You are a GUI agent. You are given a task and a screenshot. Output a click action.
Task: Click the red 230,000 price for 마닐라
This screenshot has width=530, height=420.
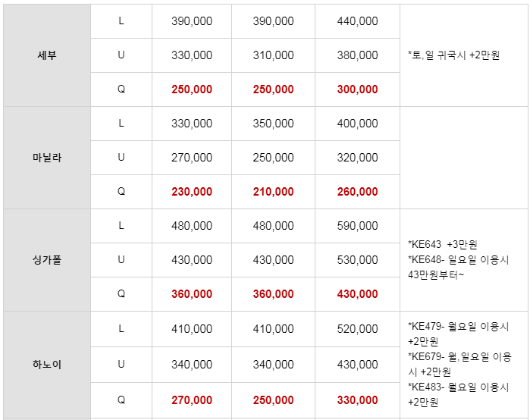tap(192, 192)
